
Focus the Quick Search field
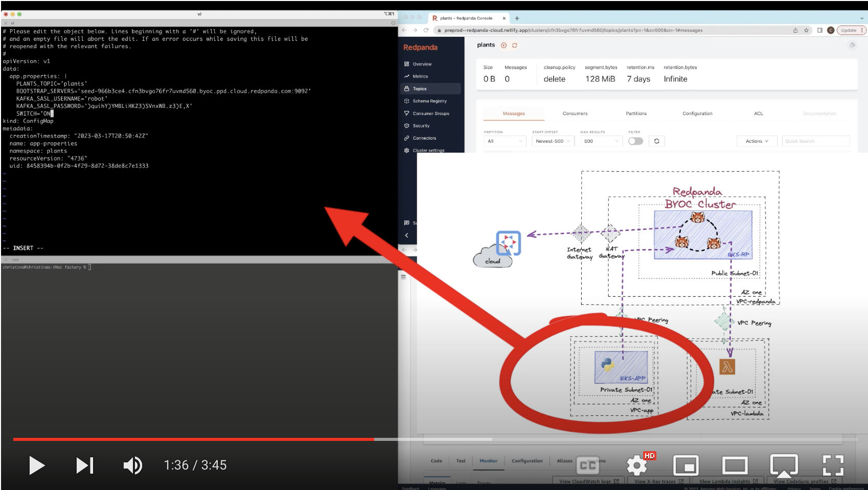(x=816, y=141)
